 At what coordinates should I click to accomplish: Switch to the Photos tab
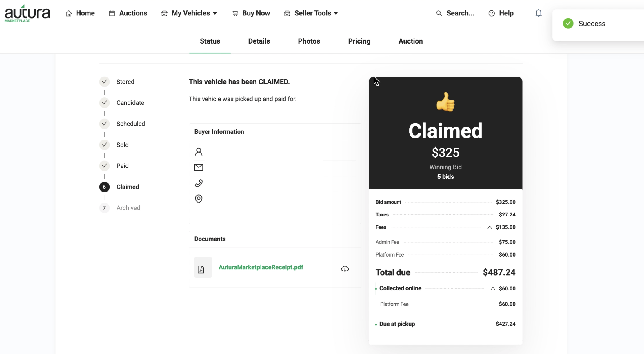pos(309,41)
